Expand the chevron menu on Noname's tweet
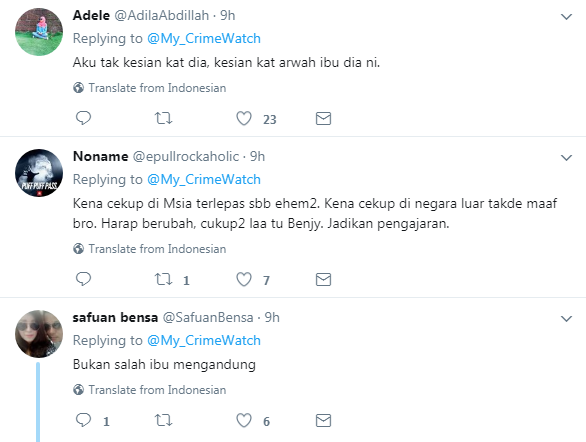Viewport: 586px width, 442px height. click(567, 158)
